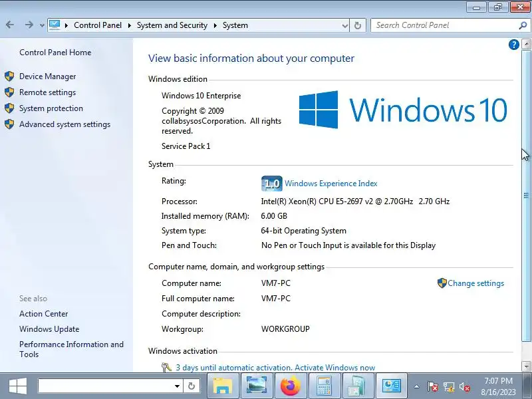Open Performance Information and Tools

click(71, 349)
